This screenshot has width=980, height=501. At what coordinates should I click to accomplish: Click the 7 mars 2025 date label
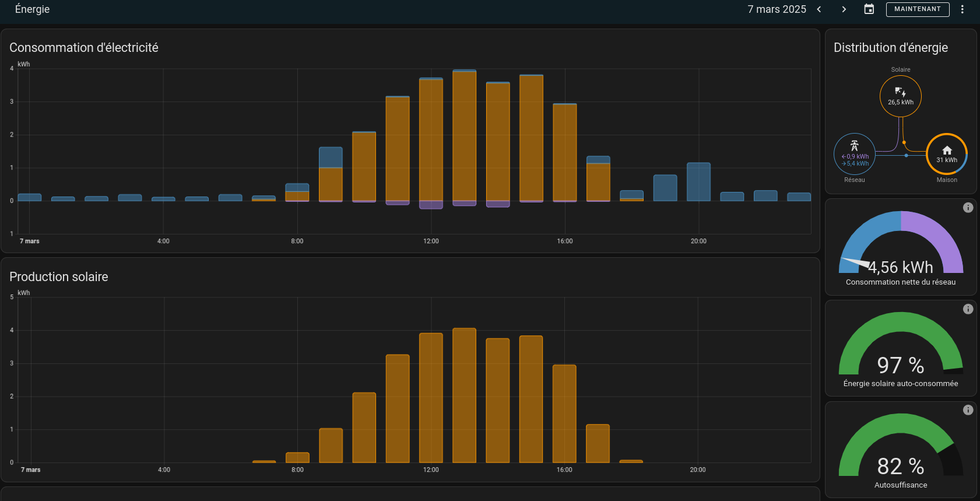[777, 9]
